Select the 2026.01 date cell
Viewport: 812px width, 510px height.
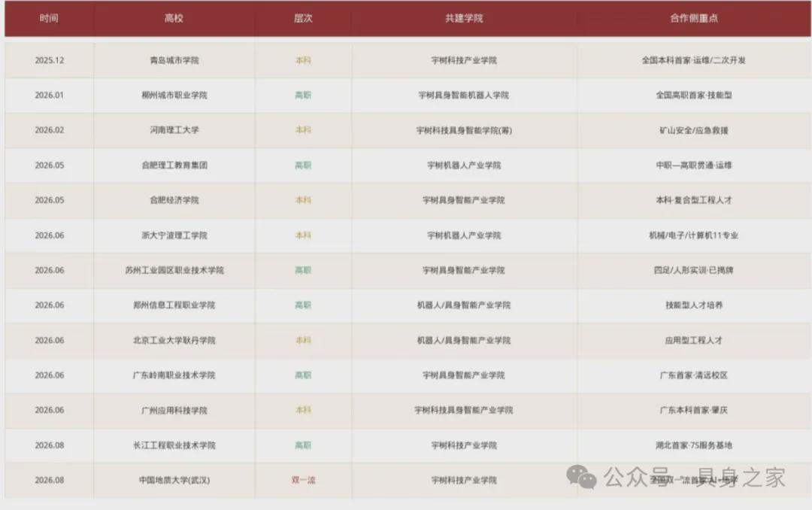[x=49, y=96]
